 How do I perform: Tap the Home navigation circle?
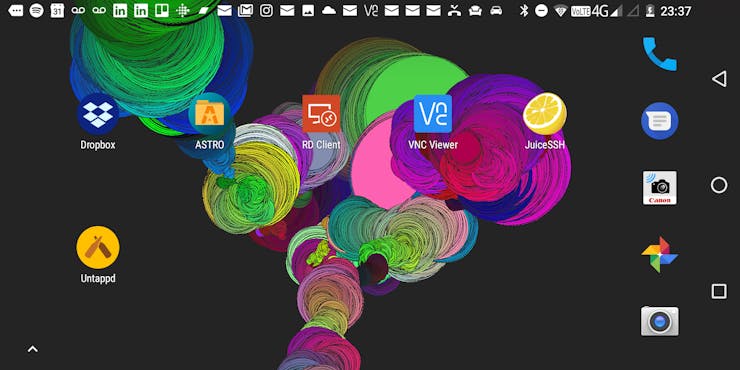click(719, 185)
